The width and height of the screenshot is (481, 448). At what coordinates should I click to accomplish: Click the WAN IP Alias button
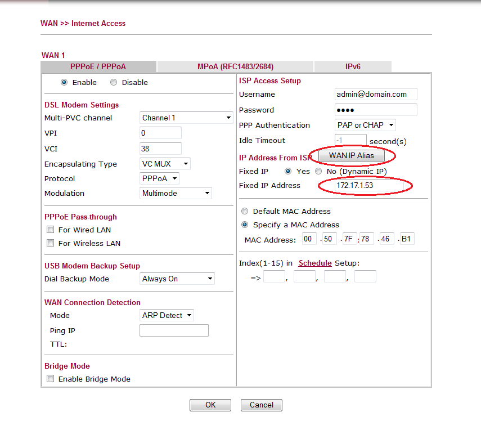pos(352,155)
